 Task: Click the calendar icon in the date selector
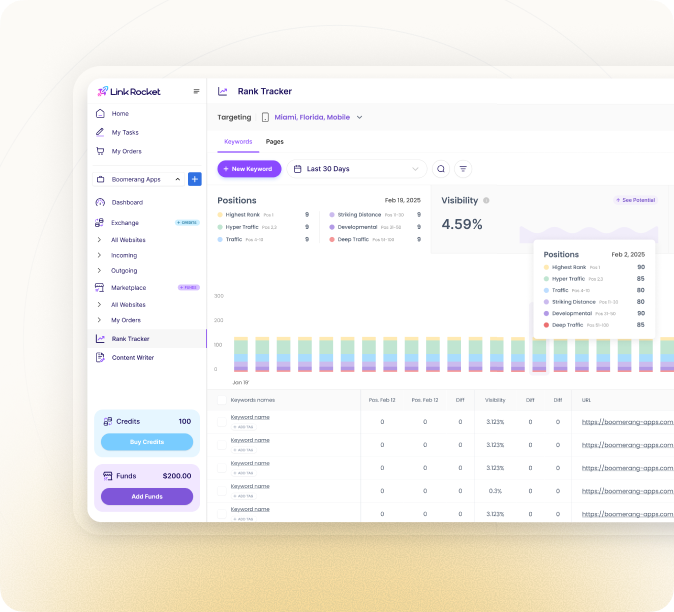click(297, 169)
